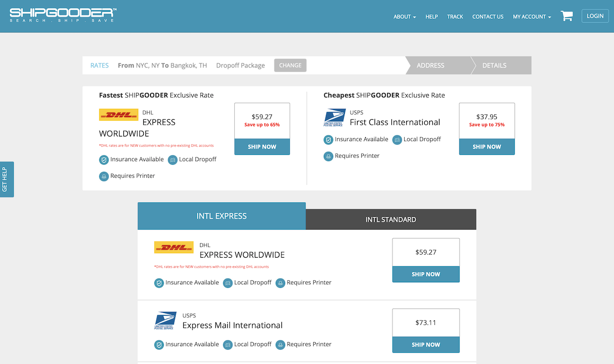
Task: Click SHIP NOW for Express Mail International $73.11
Action: point(426,345)
